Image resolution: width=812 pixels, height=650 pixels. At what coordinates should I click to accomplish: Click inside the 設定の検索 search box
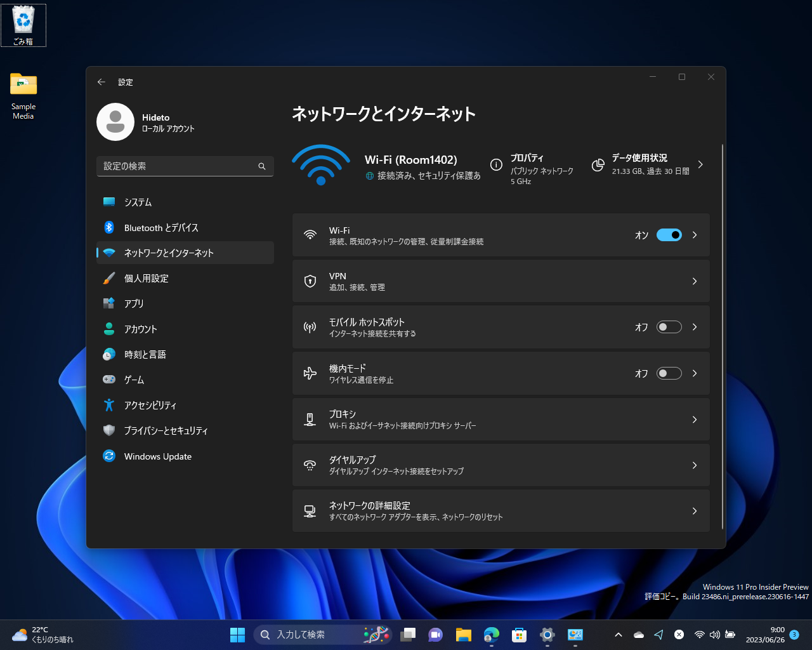click(x=184, y=166)
